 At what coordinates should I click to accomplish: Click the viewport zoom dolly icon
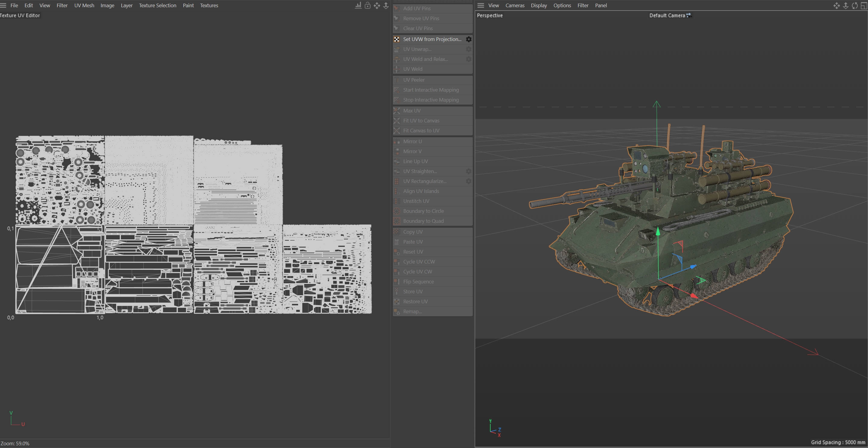click(845, 5)
